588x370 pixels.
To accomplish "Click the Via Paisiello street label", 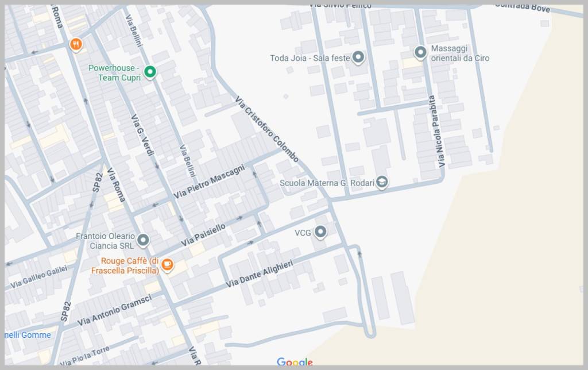I will [203, 236].
